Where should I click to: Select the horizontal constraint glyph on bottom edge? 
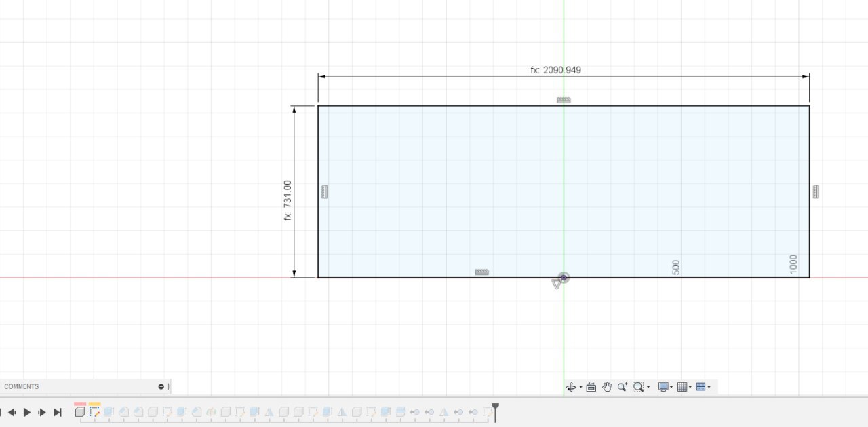coord(482,272)
